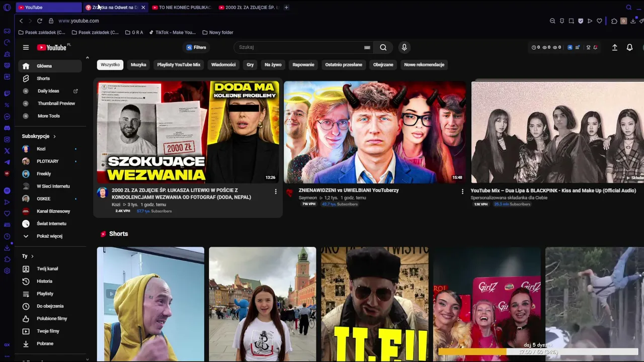The height and width of the screenshot is (362, 644).
Task: Open the yellow hoodie Shorts thumbnail
Action: tap(150, 304)
